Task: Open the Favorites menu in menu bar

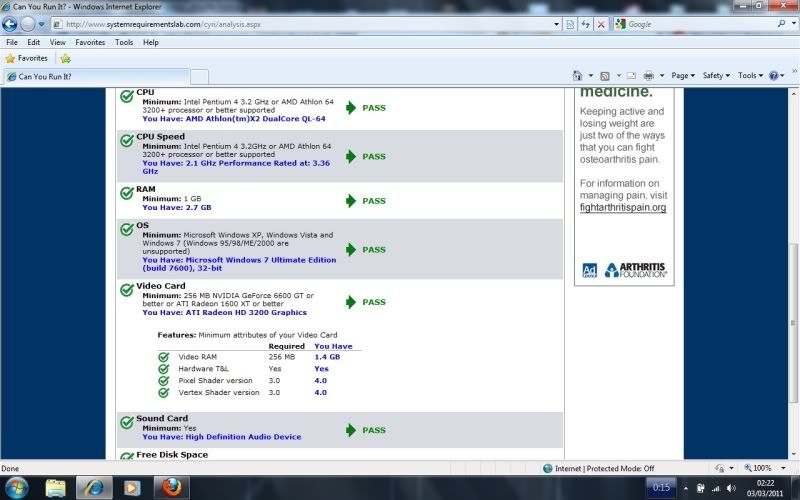Action: tap(90, 42)
